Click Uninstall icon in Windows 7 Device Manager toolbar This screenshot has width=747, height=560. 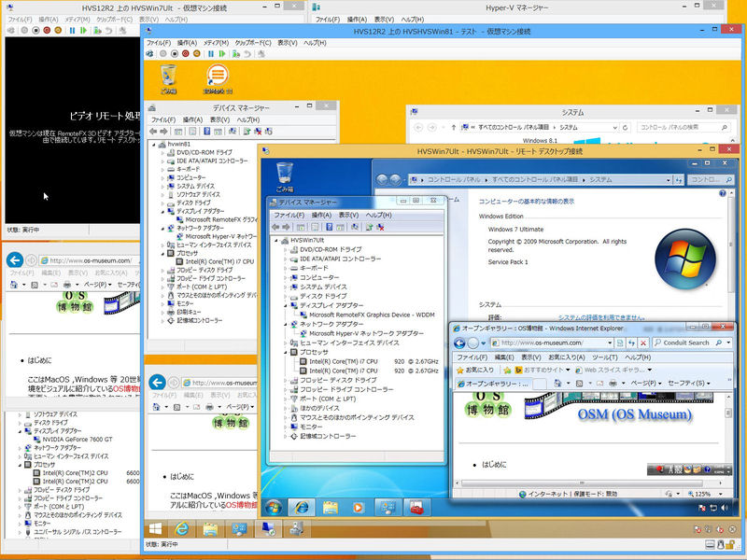tap(380, 227)
